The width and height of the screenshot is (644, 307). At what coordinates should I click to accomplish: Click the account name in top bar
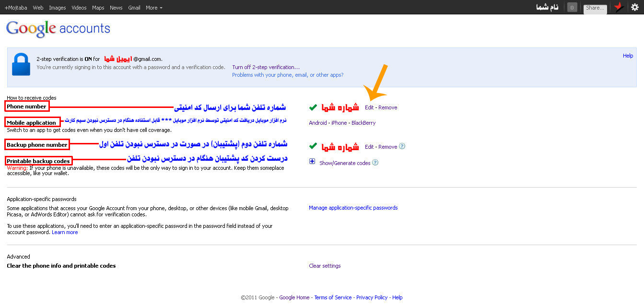pos(547,8)
